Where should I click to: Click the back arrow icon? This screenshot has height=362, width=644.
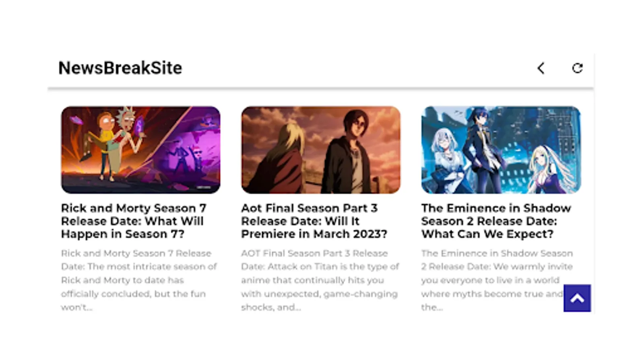pyautogui.click(x=541, y=68)
